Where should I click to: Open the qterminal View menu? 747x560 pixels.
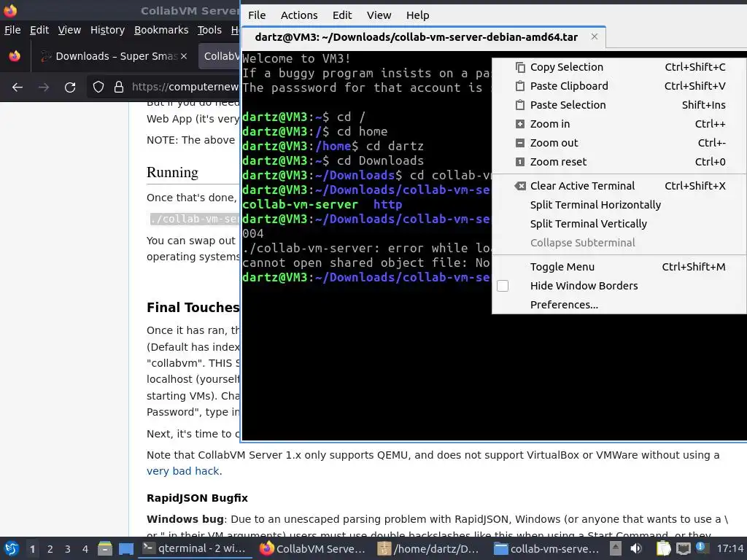click(x=379, y=15)
